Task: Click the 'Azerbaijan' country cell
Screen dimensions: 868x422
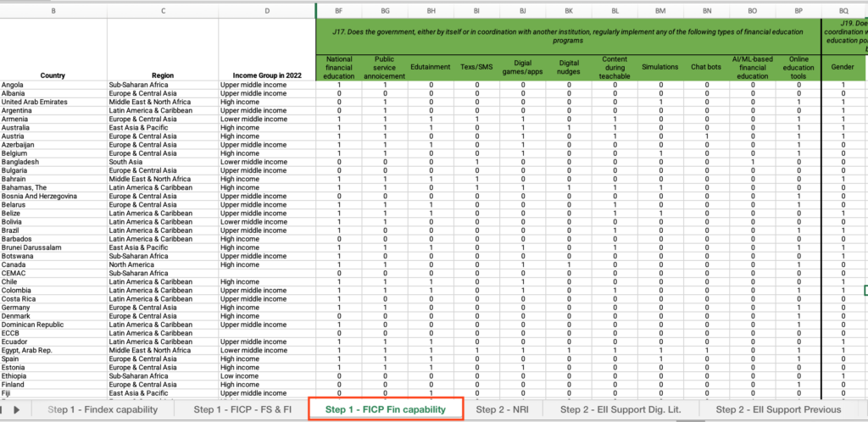Action: 53,145
